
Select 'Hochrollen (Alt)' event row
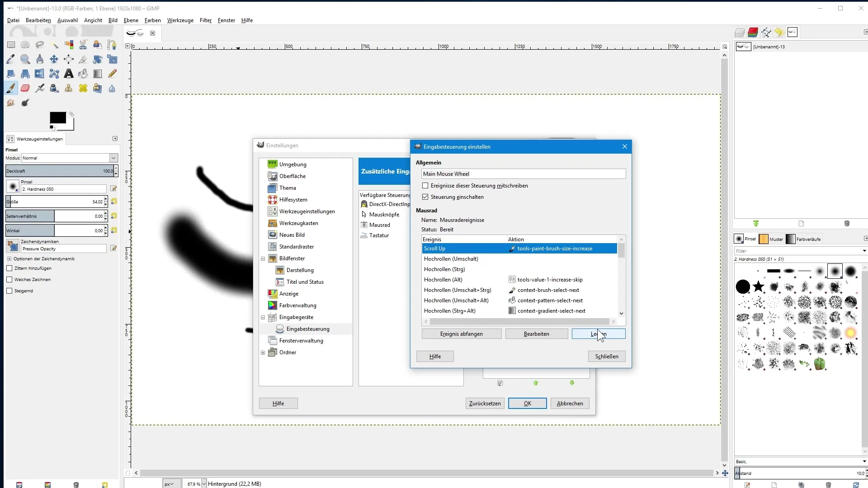coord(519,280)
